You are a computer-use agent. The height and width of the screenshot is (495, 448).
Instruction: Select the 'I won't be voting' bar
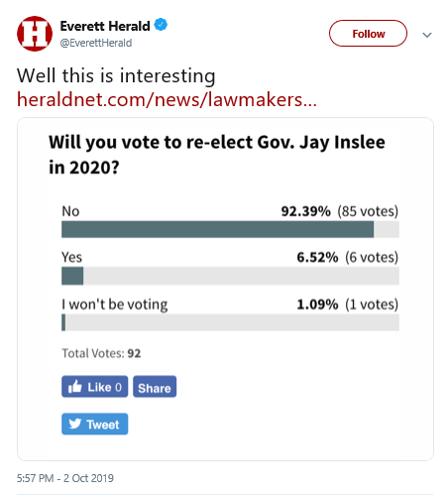click(x=230, y=322)
